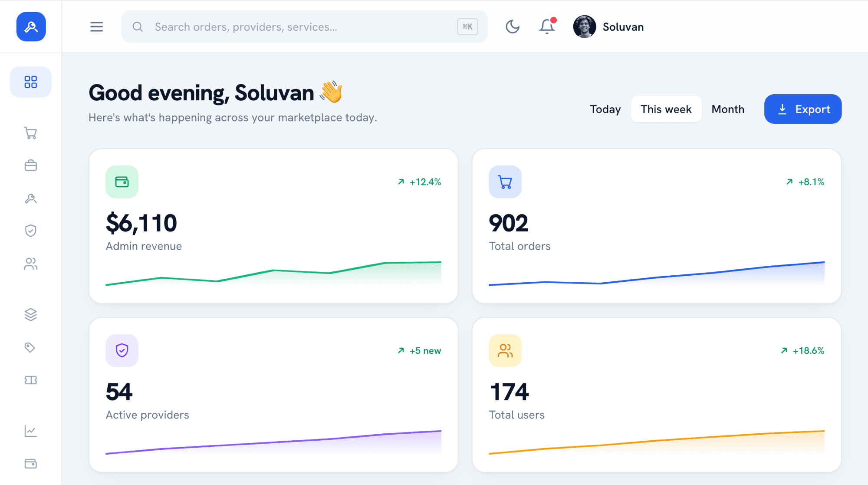Click the green revenue sparkline chart
868x485 pixels.
(x=273, y=274)
